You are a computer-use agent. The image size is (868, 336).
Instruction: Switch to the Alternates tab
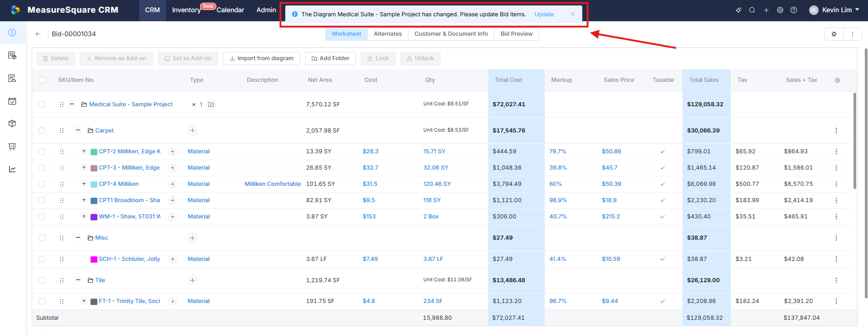(388, 34)
